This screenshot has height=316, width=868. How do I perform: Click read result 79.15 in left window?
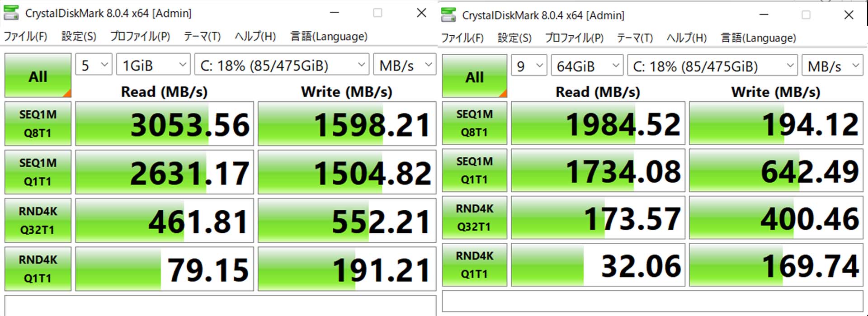click(165, 269)
